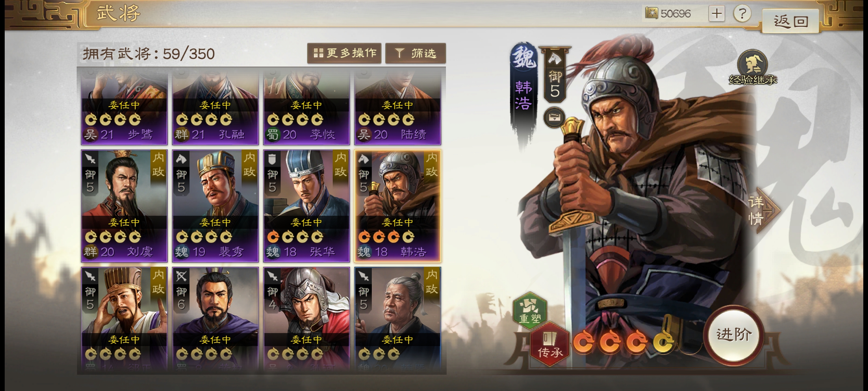Select the 裴秀 general card
This screenshot has height=391, width=868.
(x=215, y=206)
